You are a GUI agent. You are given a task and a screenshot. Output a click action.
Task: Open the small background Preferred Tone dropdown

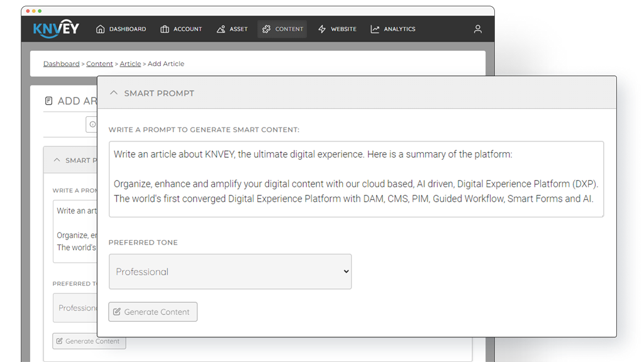(74, 308)
